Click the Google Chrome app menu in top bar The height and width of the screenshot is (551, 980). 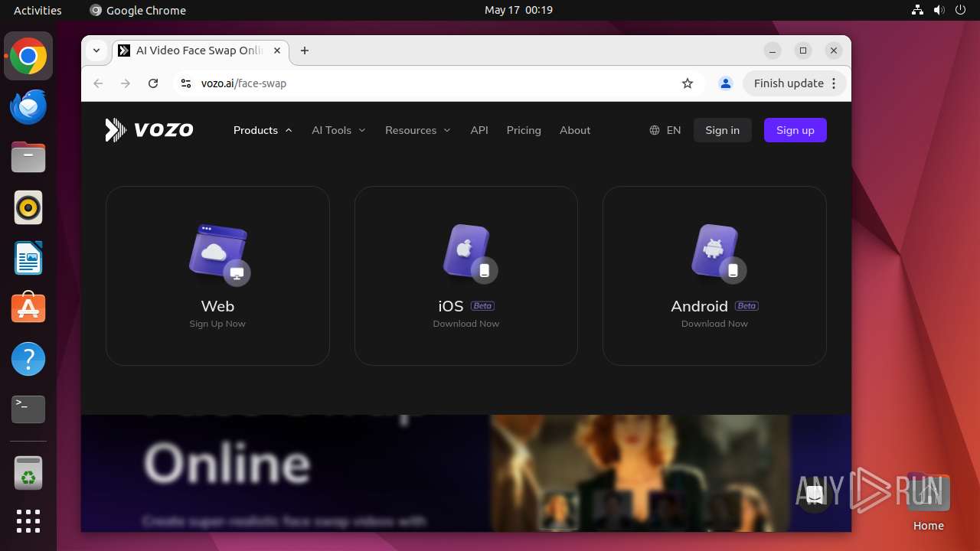tap(138, 10)
